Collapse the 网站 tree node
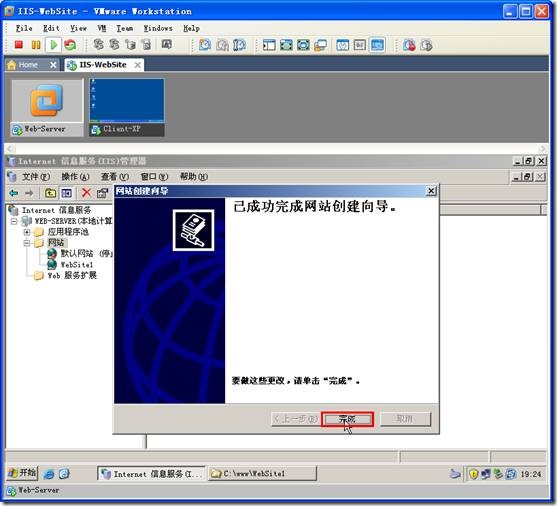This screenshot has height=506, width=557. 27,243
